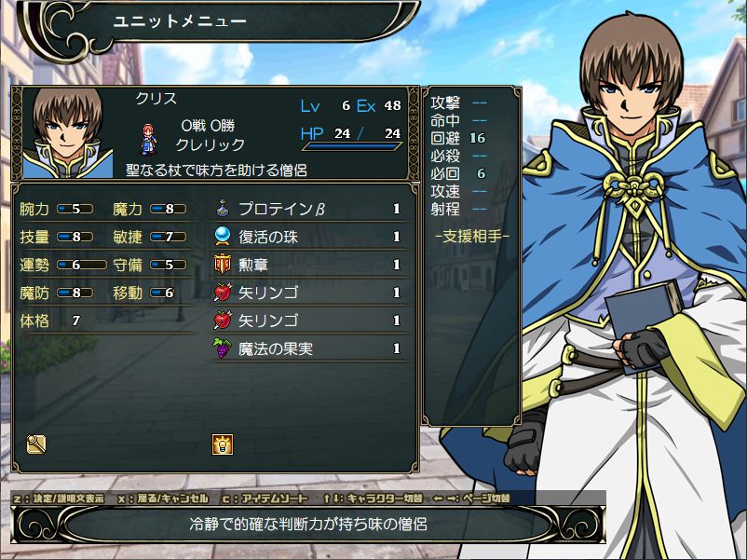Click the 支援相手 support partner label

[471, 236]
